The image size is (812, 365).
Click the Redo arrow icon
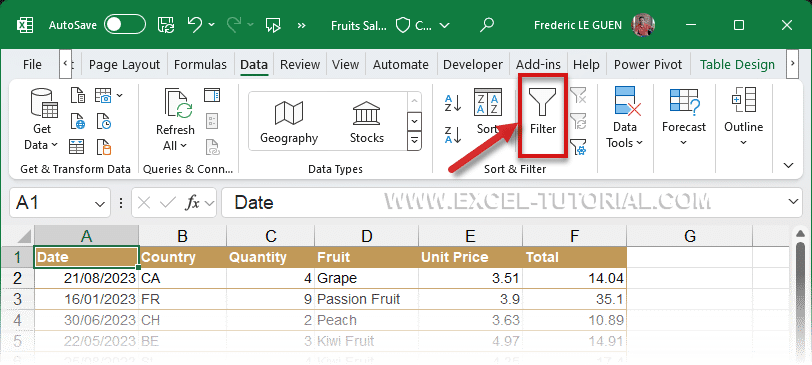pyautogui.click(x=234, y=24)
